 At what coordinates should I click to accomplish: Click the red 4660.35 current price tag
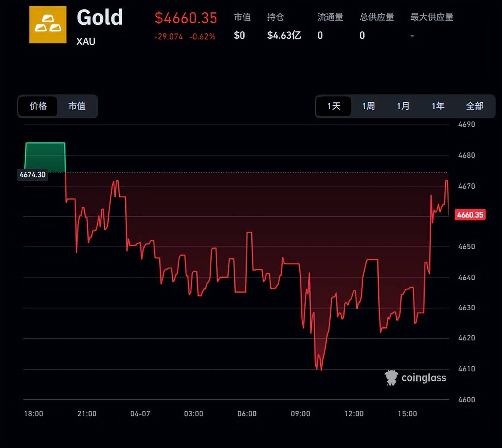(470, 215)
